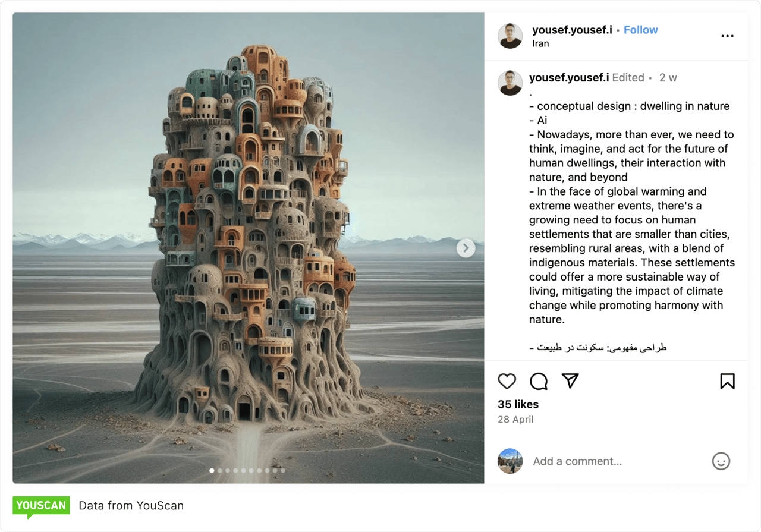This screenshot has height=532, width=761.
Task: Go to the next carousel image
Action: tap(466, 248)
